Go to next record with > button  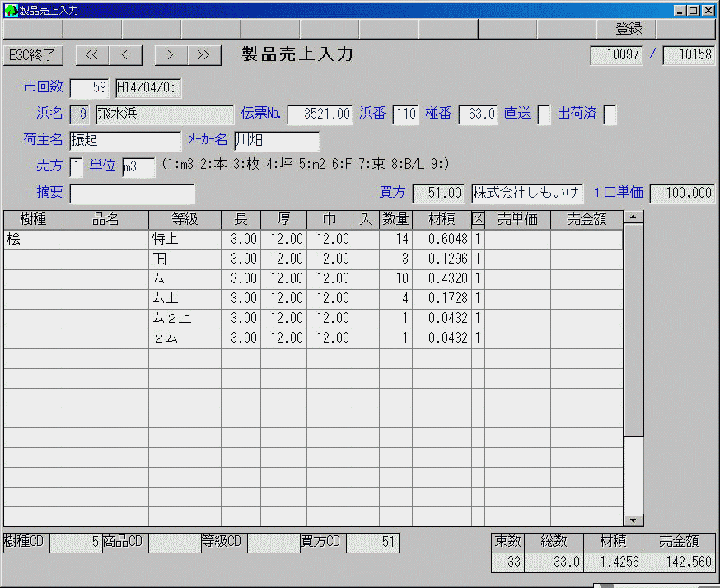(x=171, y=55)
